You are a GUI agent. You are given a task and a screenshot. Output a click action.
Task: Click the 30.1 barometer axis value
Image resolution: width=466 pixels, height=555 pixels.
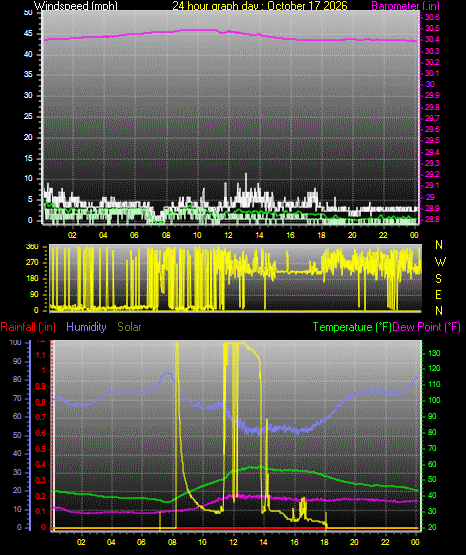tap(432, 73)
